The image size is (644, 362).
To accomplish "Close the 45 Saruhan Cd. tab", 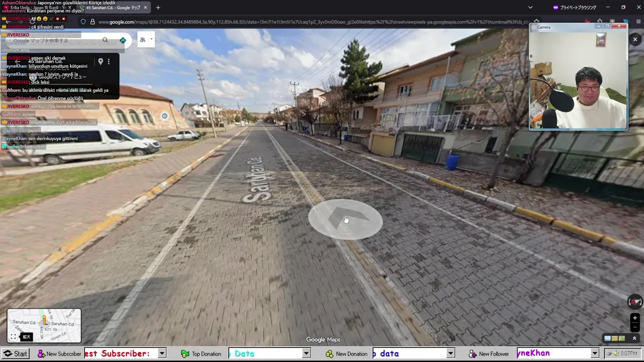I will pyautogui.click(x=145, y=8).
